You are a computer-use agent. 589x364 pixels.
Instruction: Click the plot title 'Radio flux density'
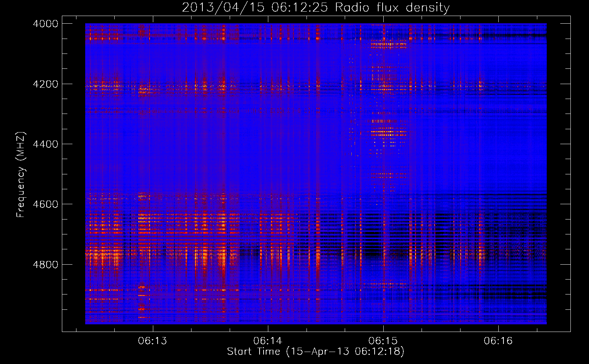(392, 8)
